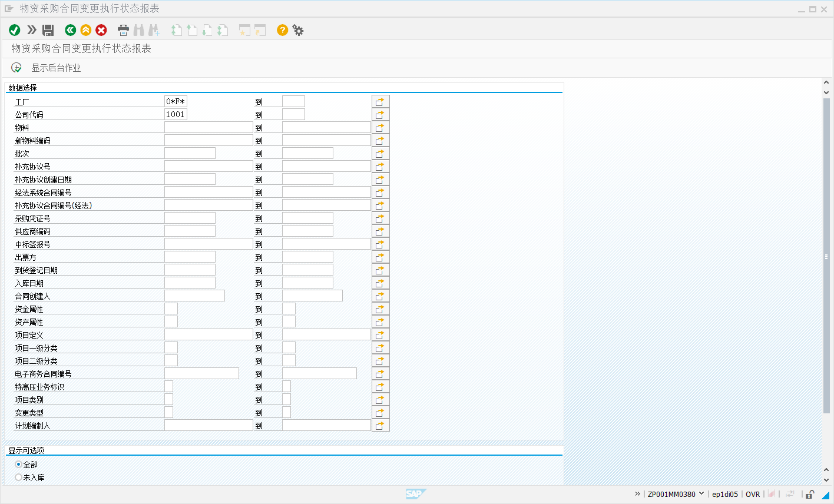The width and height of the screenshot is (834, 504).
Task: Click the green Back arrow icon
Action: [x=71, y=30]
